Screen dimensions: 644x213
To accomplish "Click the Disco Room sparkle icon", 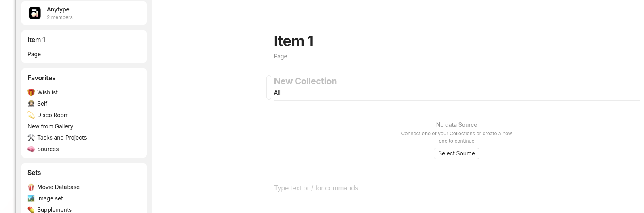I will pos(31,115).
